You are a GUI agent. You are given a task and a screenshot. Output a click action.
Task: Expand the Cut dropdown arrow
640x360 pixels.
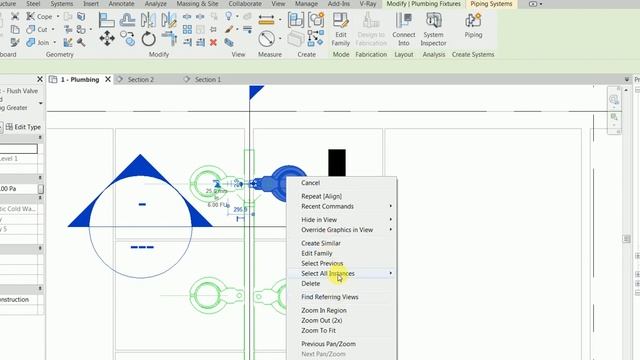click(53, 29)
